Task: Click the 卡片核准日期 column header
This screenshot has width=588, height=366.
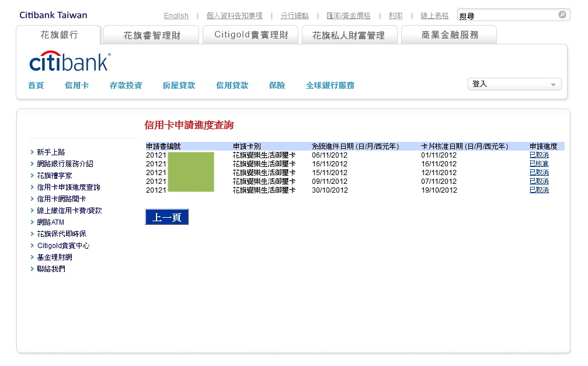Action: point(465,147)
